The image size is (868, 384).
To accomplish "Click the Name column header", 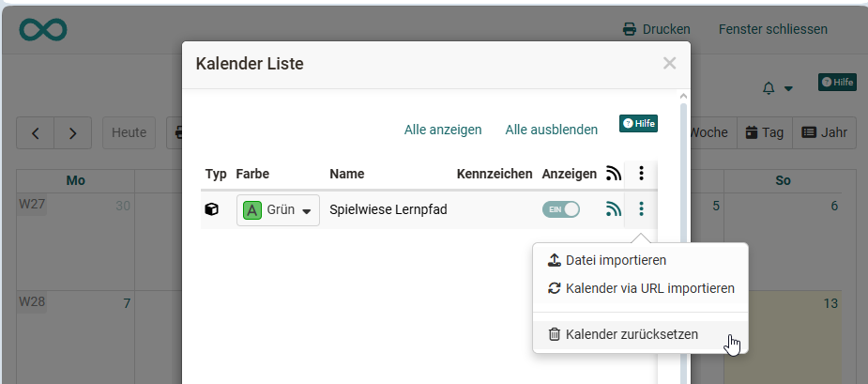I will tap(347, 174).
